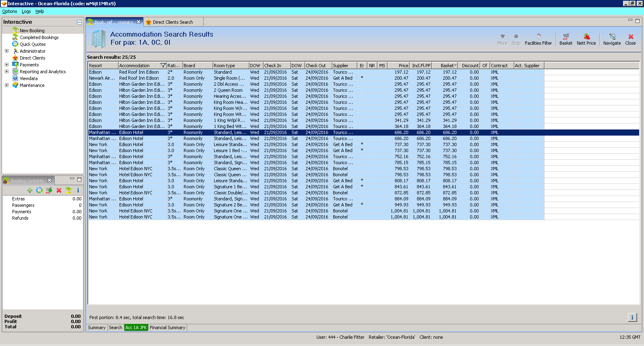Sort results by the Supplier column header
The width and height of the screenshot is (644, 346).
pyautogui.click(x=345, y=66)
